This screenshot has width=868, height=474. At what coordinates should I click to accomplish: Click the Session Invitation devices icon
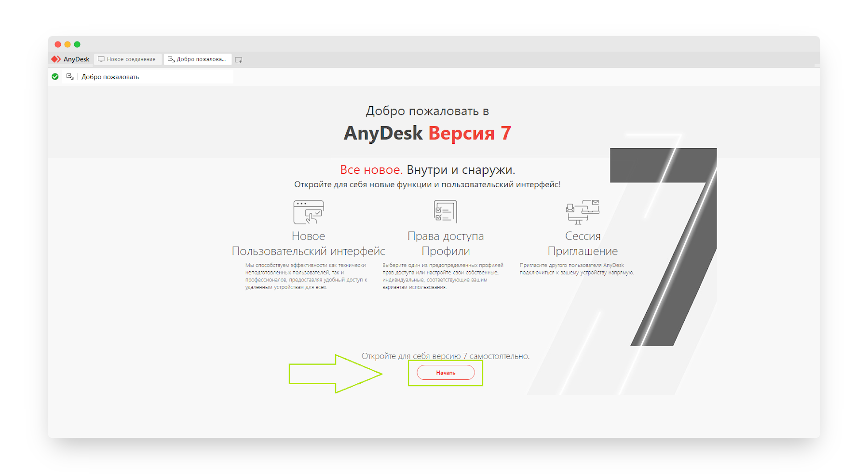[583, 212]
